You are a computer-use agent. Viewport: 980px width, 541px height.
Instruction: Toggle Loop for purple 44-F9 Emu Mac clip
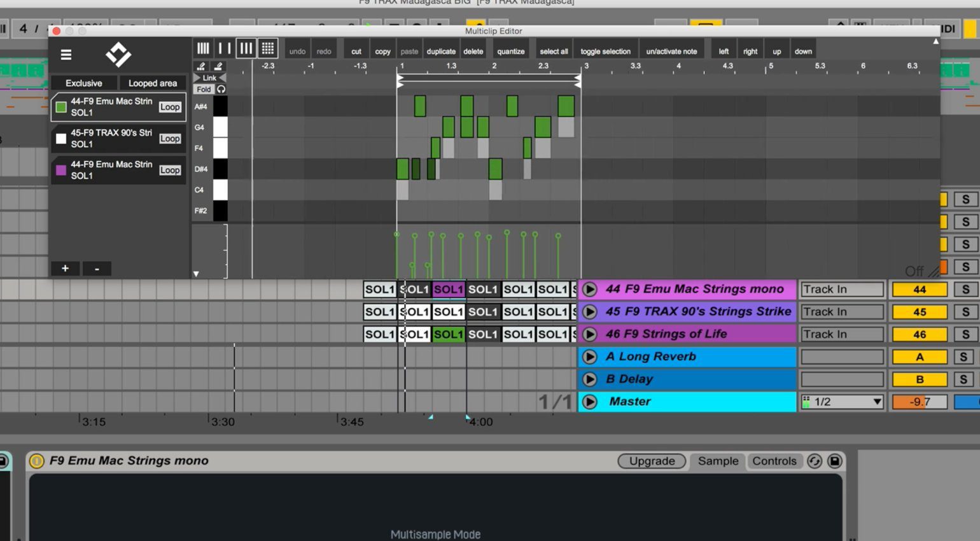170,170
